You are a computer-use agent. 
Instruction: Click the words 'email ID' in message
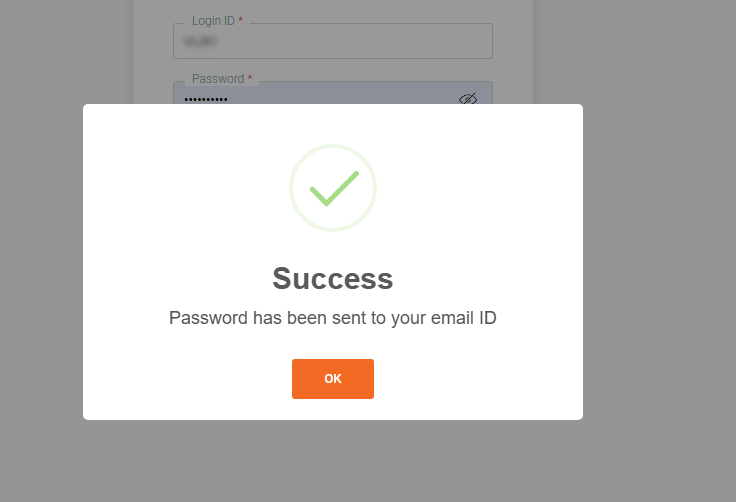click(463, 318)
